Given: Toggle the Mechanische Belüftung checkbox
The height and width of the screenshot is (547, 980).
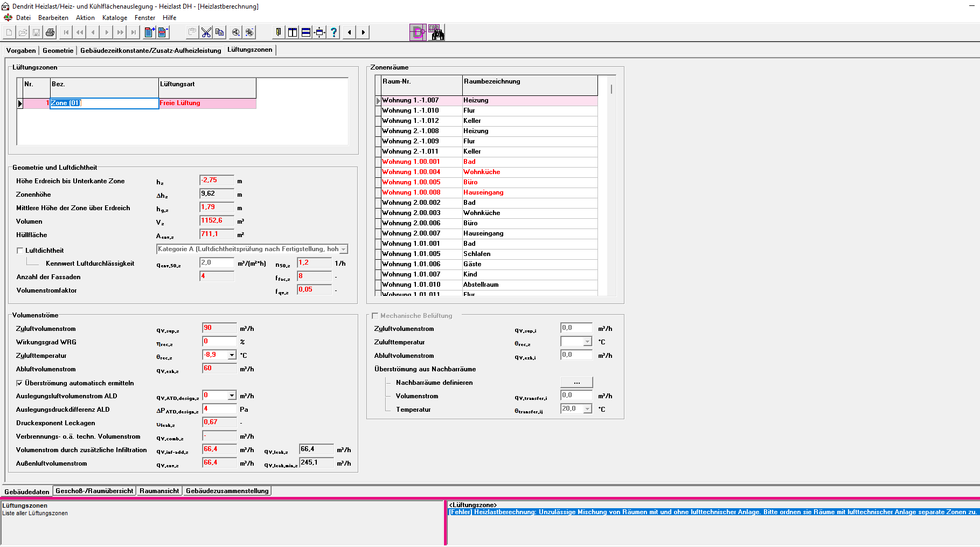Looking at the screenshot, I should click(x=375, y=316).
